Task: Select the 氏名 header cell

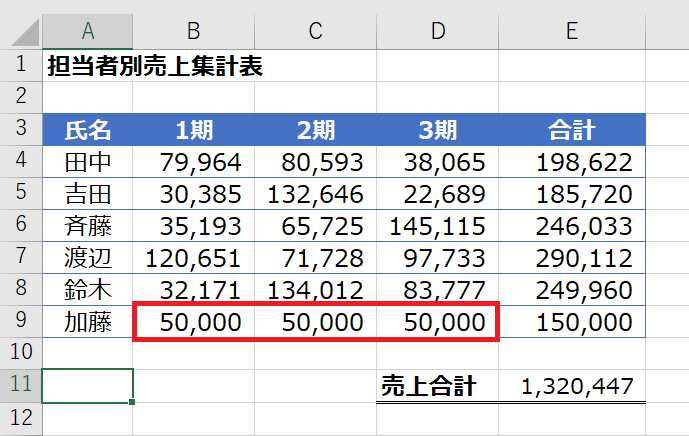Action: [x=87, y=129]
